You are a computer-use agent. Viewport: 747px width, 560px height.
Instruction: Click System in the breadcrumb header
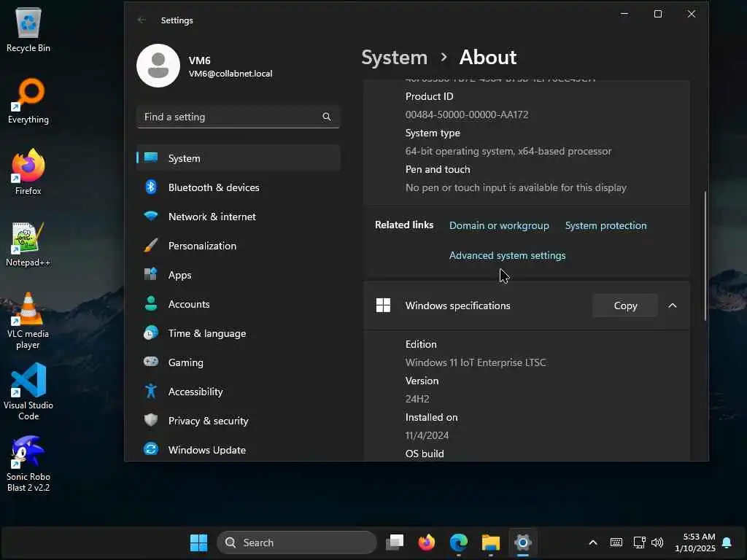coord(395,58)
